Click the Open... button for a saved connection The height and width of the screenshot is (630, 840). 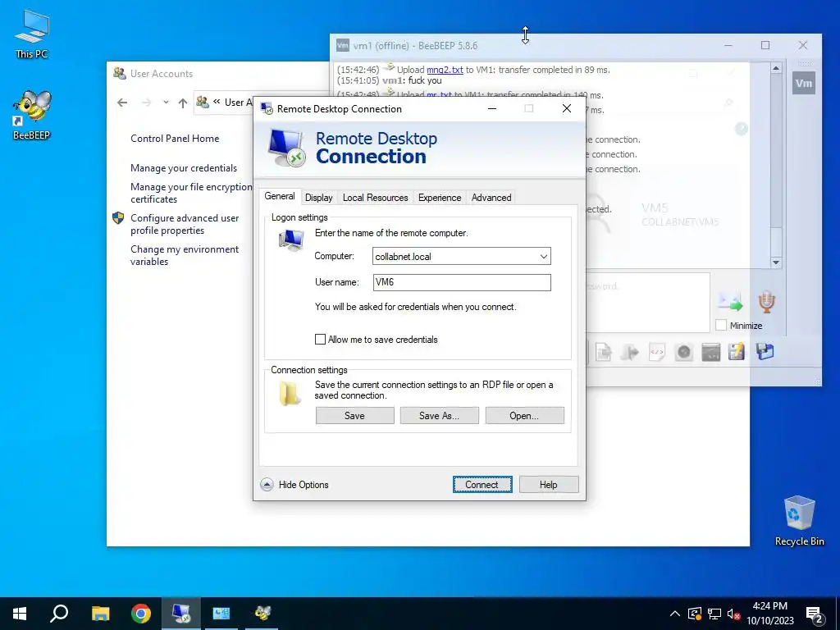coord(524,416)
